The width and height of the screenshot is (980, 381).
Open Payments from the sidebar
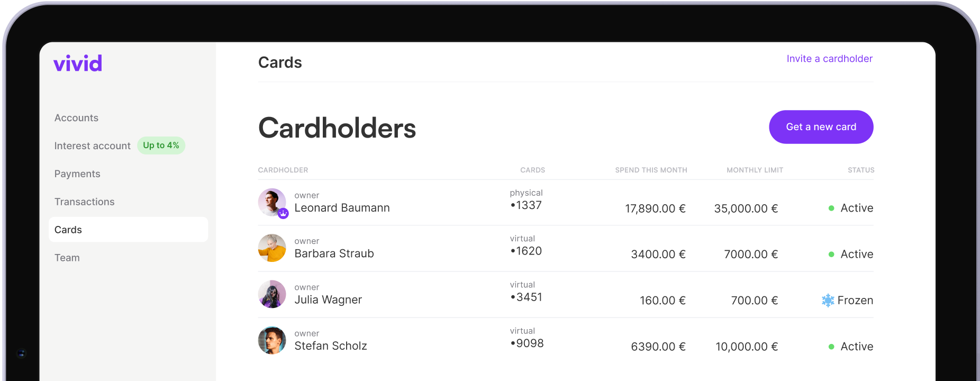pos(77,174)
